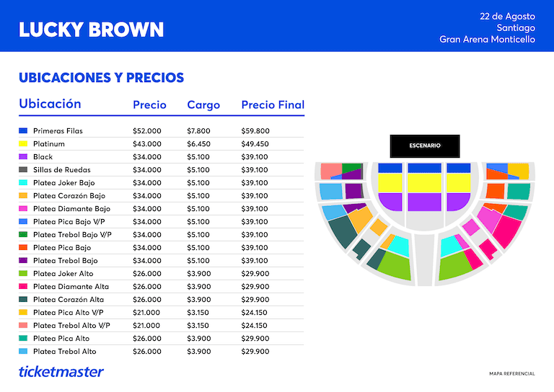Select the yellow Platinum legend swatch

tap(23, 143)
